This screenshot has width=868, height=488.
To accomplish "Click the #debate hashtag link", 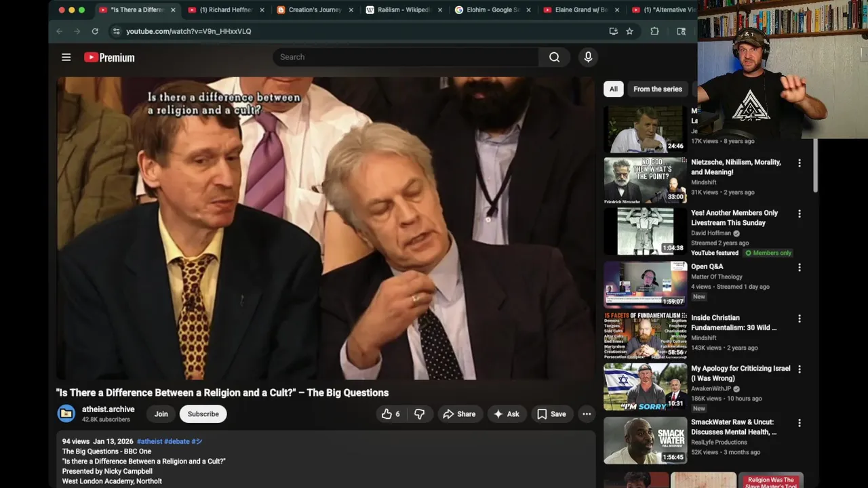I will click(176, 441).
